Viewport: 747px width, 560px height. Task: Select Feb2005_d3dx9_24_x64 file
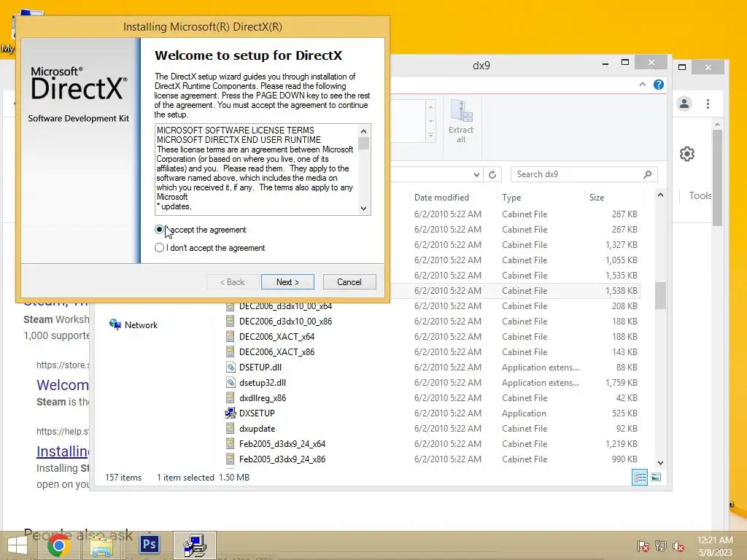(282, 444)
